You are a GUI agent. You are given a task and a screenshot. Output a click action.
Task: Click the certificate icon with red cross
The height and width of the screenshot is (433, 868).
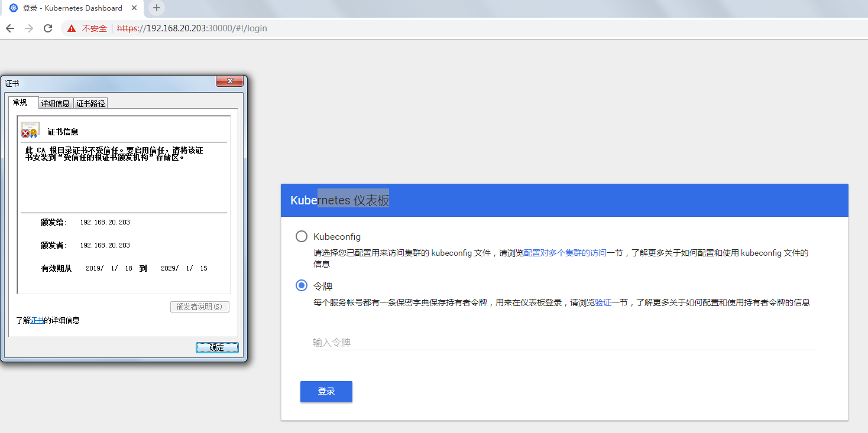[30, 131]
